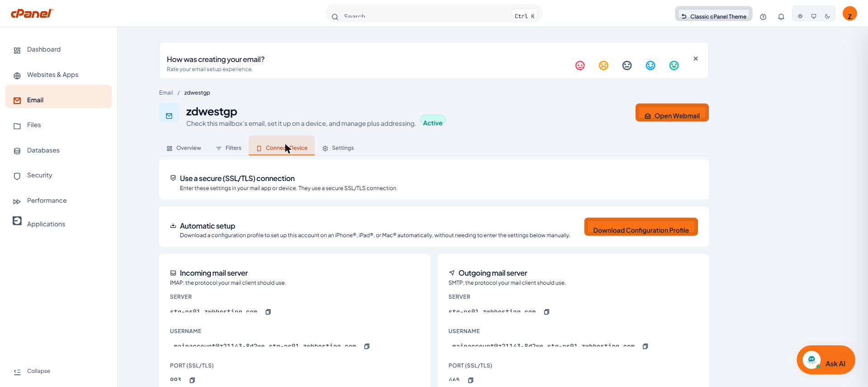Open the Ask AI chat assistant
This screenshot has height=387, width=868.
pyautogui.click(x=826, y=360)
